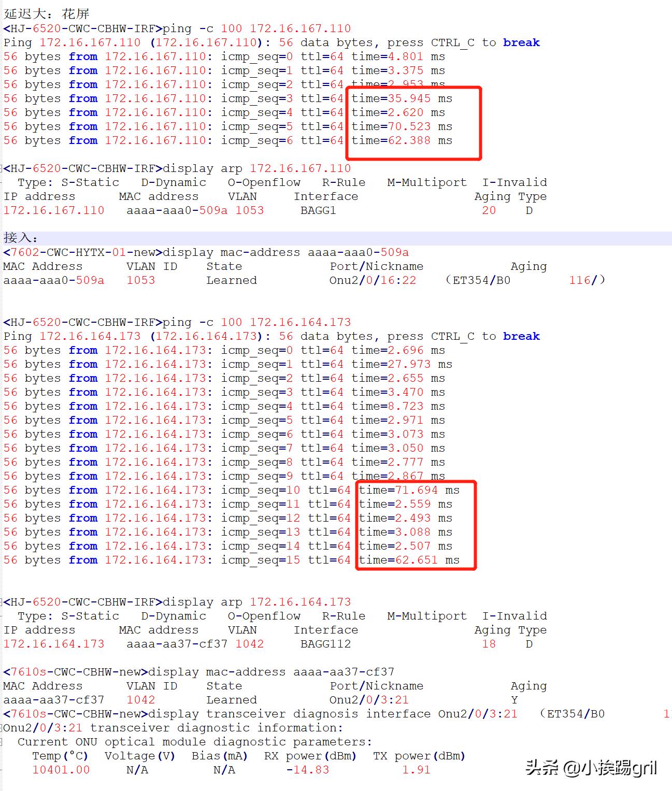Select the RX power value "-14.83"

click(x=307, y=770)
